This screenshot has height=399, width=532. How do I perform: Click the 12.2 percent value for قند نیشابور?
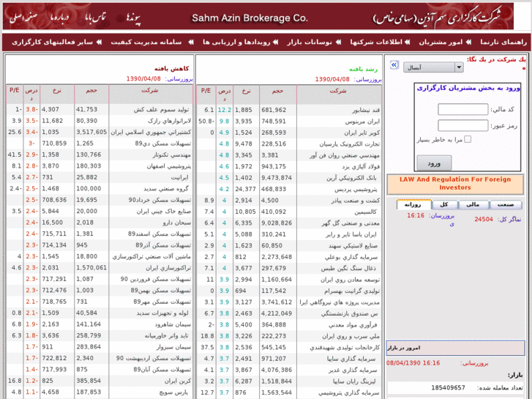[x=224, y=110]
